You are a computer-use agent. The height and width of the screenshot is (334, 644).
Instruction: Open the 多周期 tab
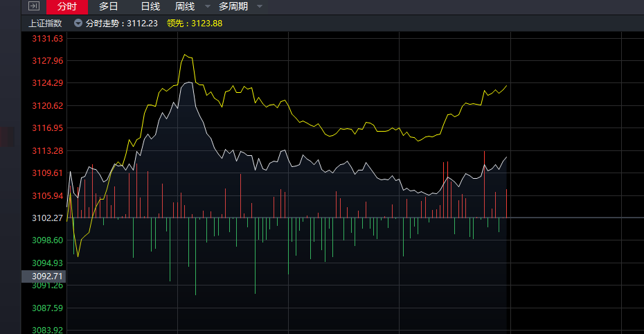[233, 6]
